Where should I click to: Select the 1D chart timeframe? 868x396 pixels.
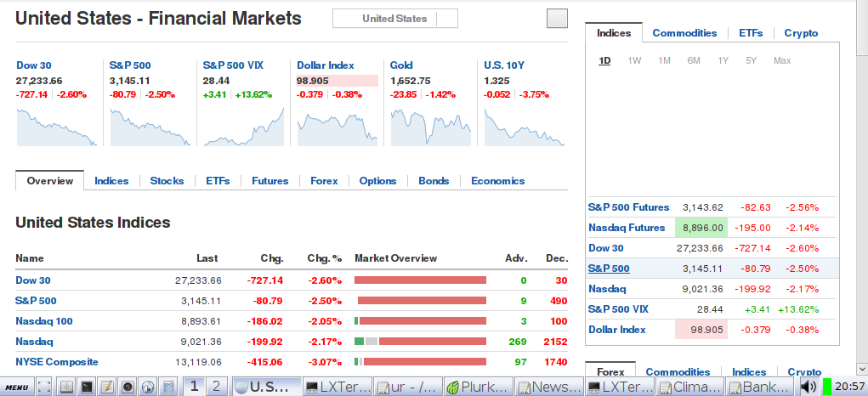click(x=604, y=60)
